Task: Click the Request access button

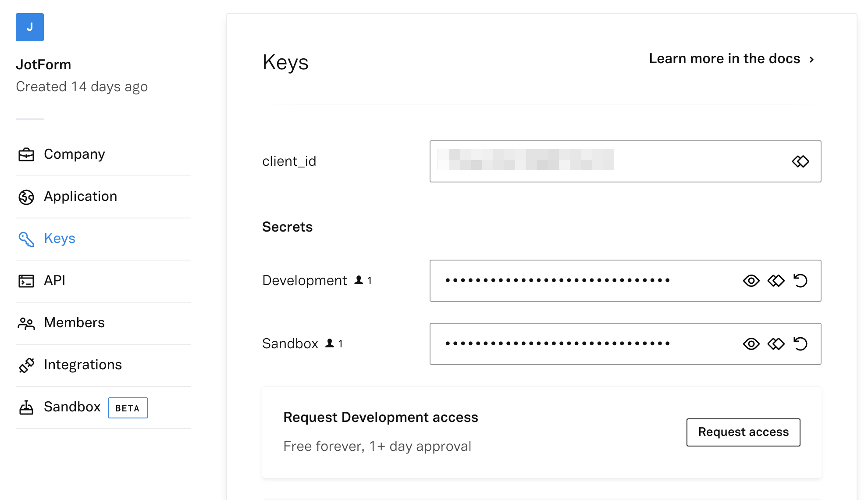Action: pyautogui.click(x=743, y=432)
